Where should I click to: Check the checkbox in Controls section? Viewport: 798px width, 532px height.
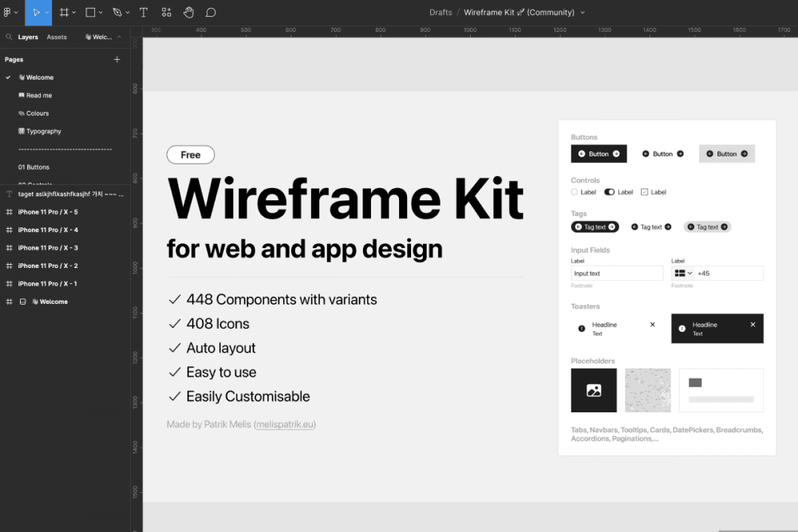645,192
